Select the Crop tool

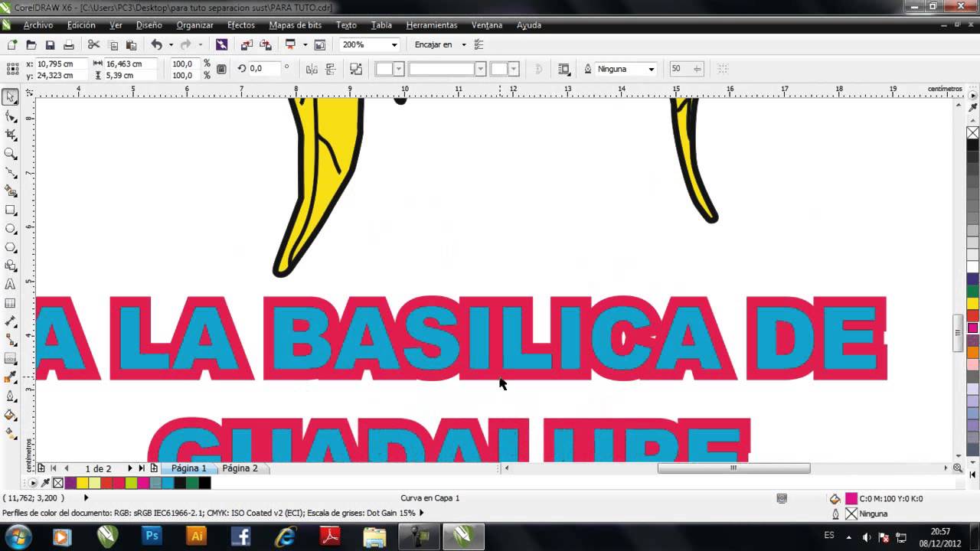pyautogui.click(x=11, y=135)
